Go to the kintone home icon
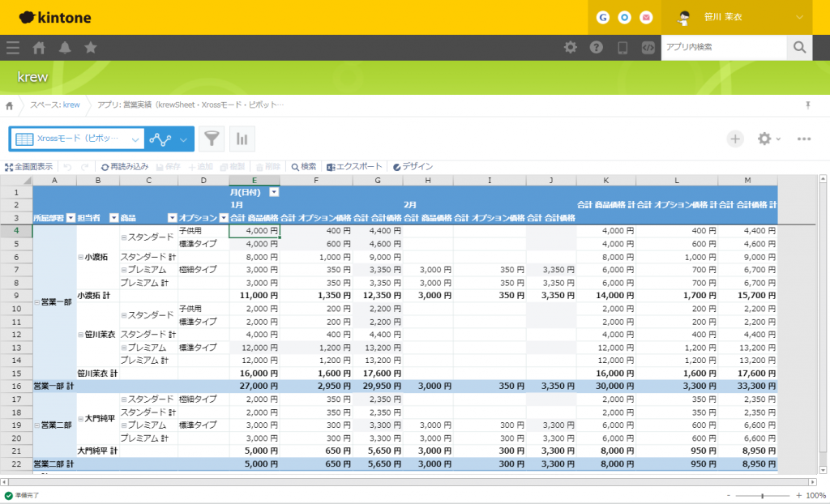 tap(39, 48)
